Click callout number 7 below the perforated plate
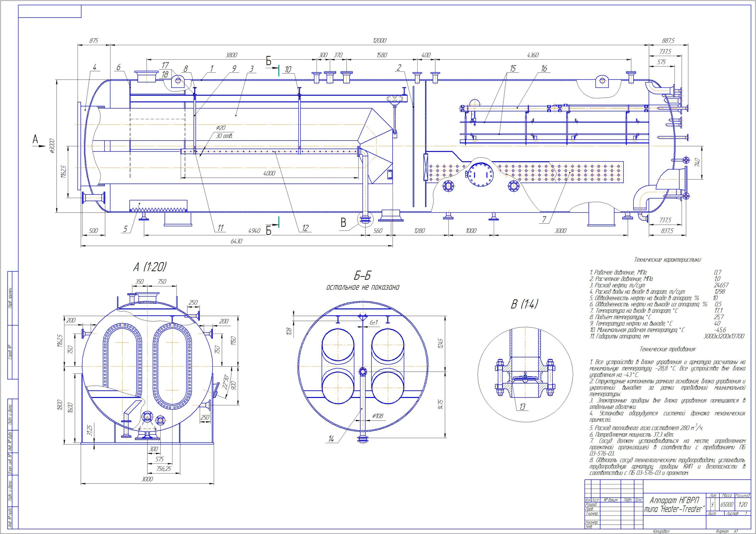The height and width of the screenshot is (534, 756). point(544,219)
